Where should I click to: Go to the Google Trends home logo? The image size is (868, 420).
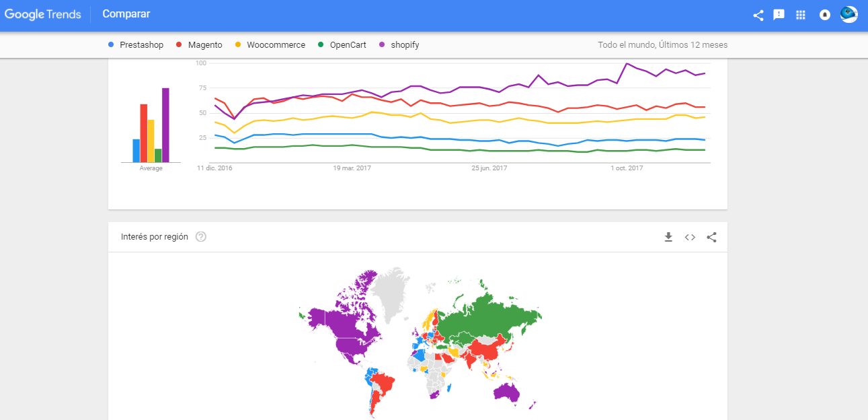pyautogui.click(x=43, y=14)
